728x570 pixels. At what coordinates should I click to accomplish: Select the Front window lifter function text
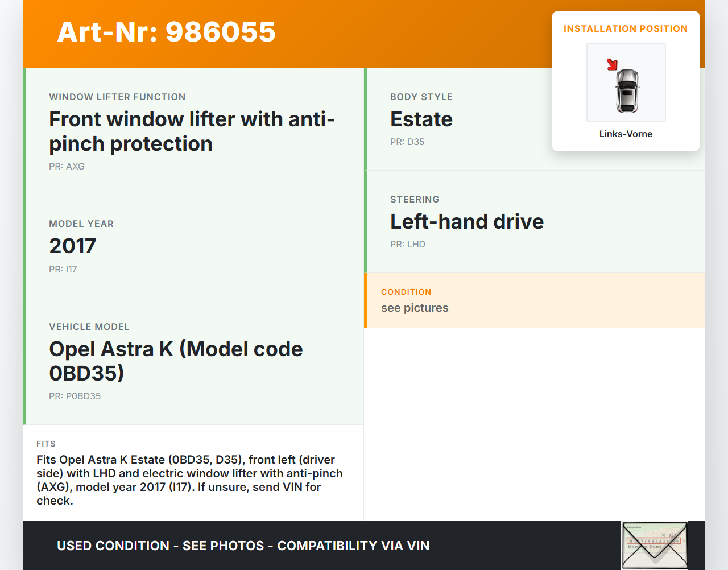pyautogui.click(x=192, y=131)
